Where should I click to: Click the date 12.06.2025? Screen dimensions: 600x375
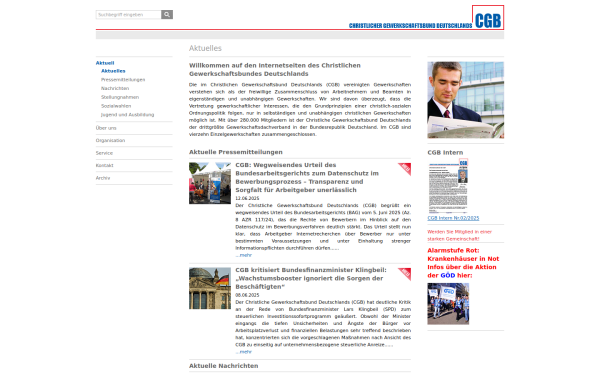[247, 198]
